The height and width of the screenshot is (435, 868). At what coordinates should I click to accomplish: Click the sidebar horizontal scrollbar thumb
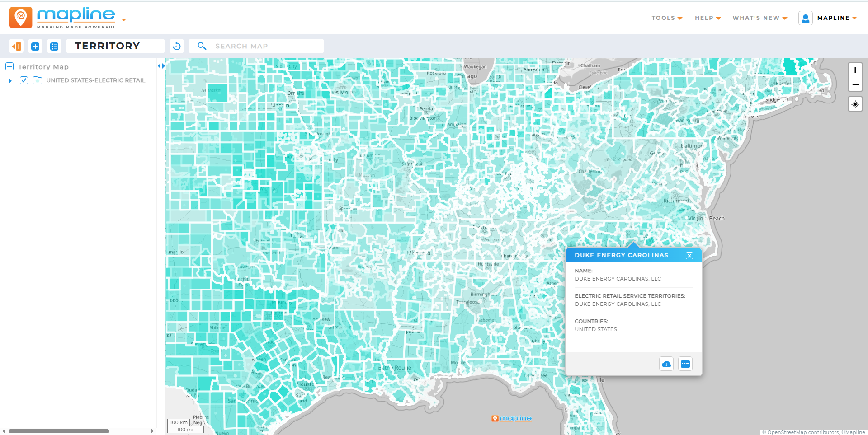point(59,431)
